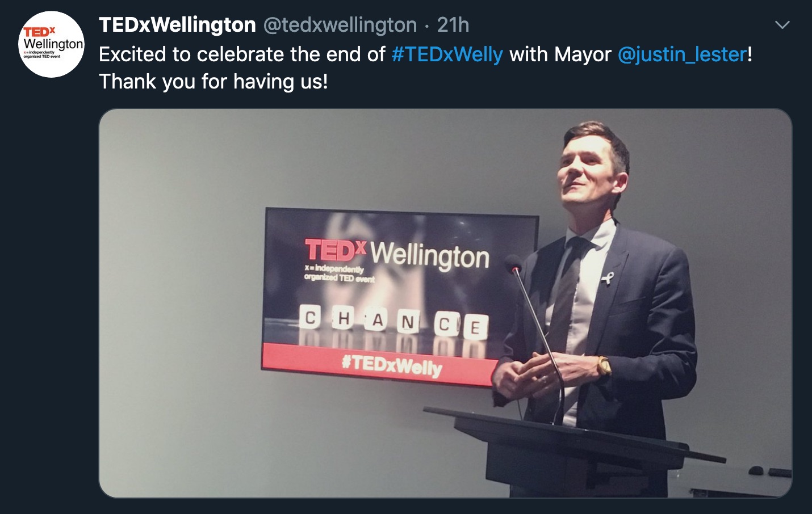Click the red #TEDxWelly banner in the photo

379,364
